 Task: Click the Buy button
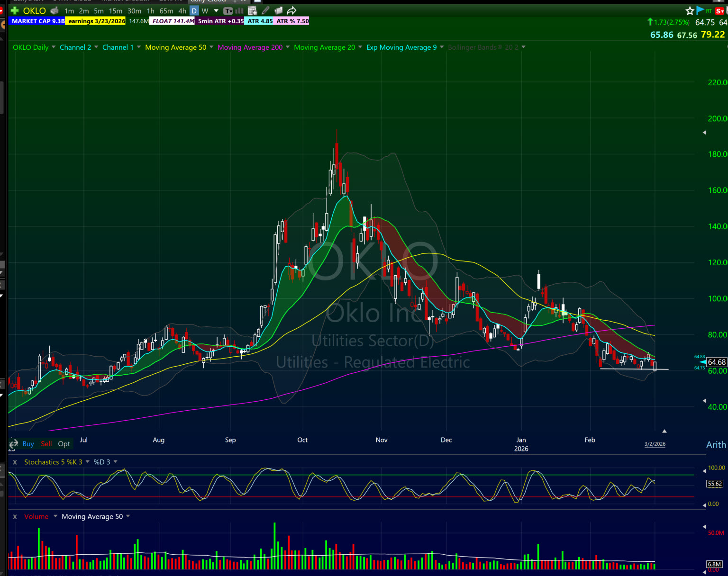pos(28,444)
